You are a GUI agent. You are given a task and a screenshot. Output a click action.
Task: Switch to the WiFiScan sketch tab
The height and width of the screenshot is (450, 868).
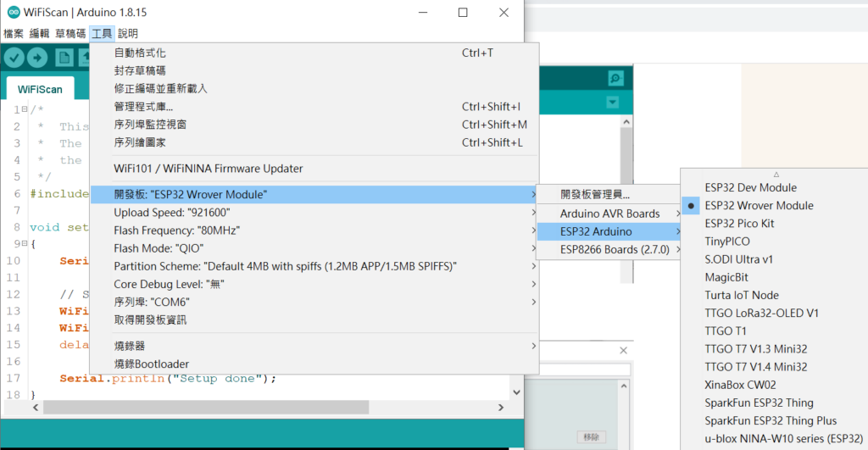(x=40, y=88)
